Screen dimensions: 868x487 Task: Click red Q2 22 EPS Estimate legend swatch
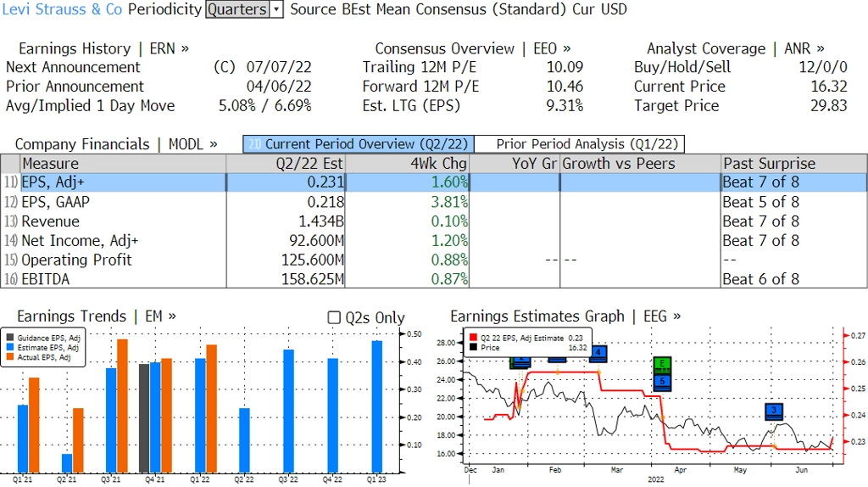click(473, 338)
